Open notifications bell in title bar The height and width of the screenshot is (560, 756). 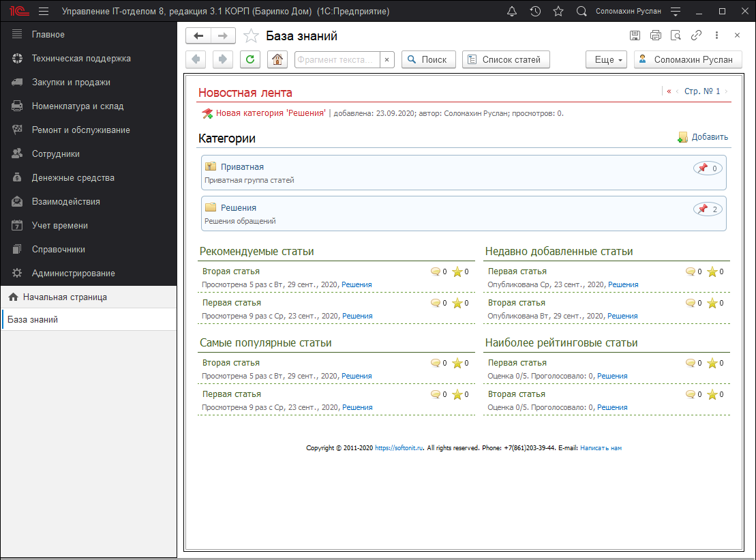pyautogui.click(x=512, y=12)
